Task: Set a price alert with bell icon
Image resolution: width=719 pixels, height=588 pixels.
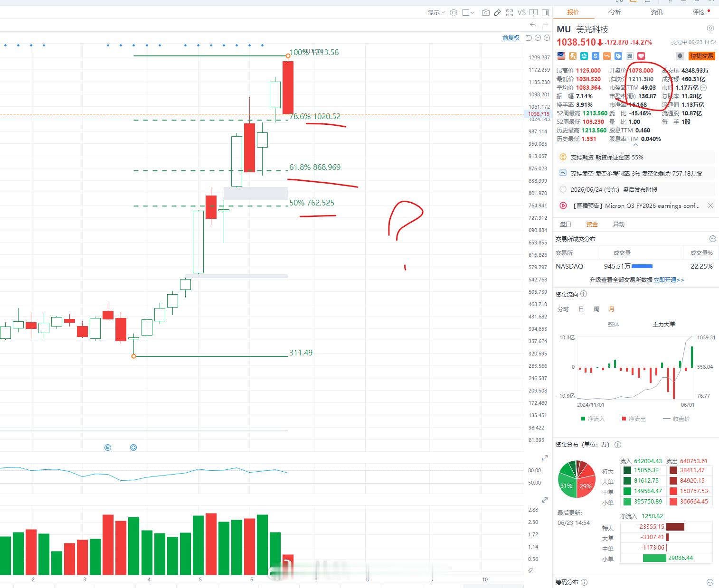Action: pos(680,56)
